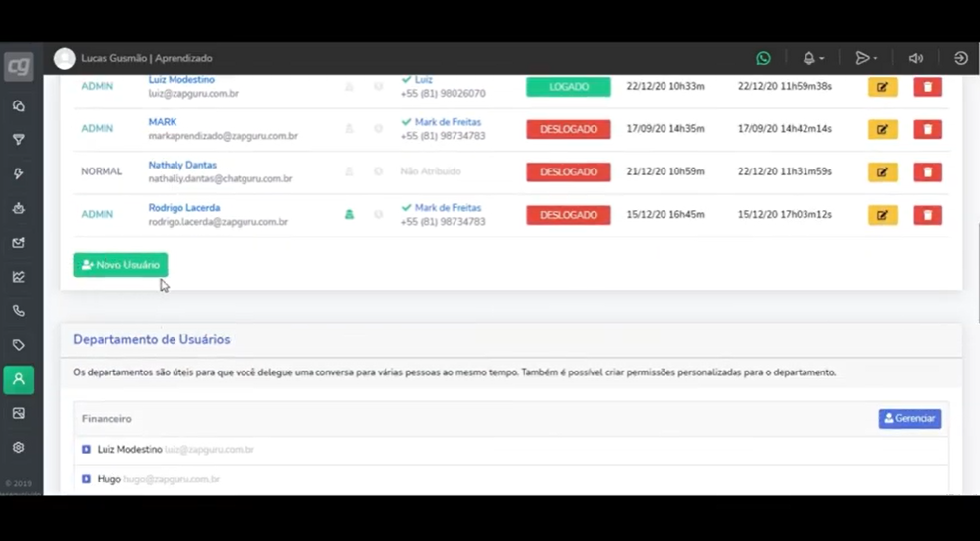Toggle the grey person icon in Luiz Modestino row

(349, 86)
